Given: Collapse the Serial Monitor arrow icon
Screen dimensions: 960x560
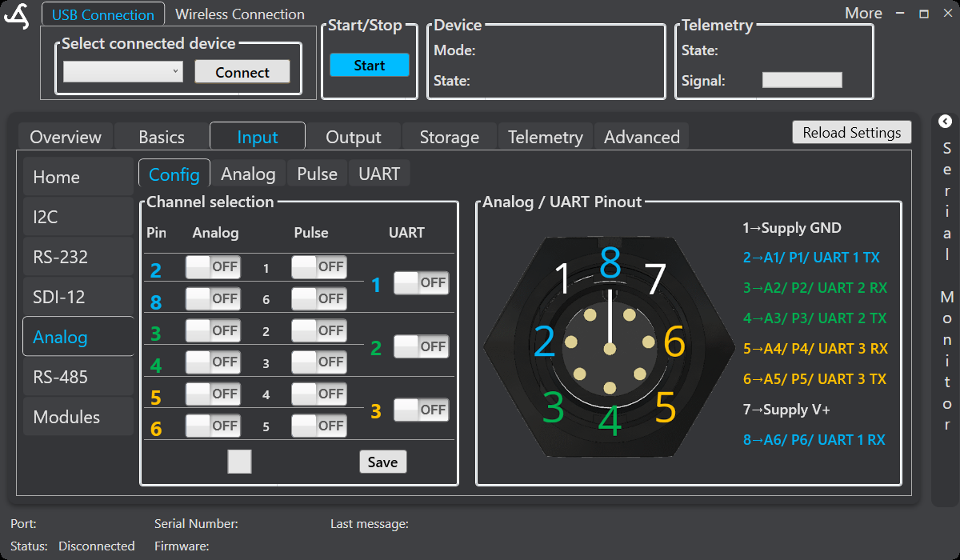Looking at the screenshot, I should click(946, 122).
